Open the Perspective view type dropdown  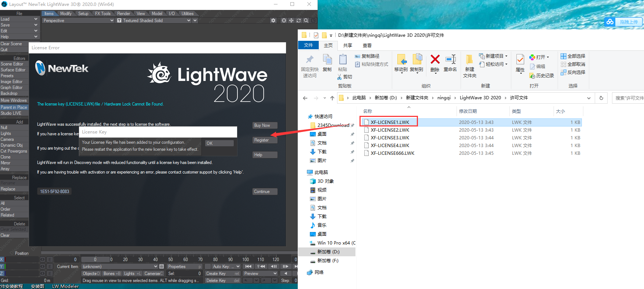click(78, 21)
